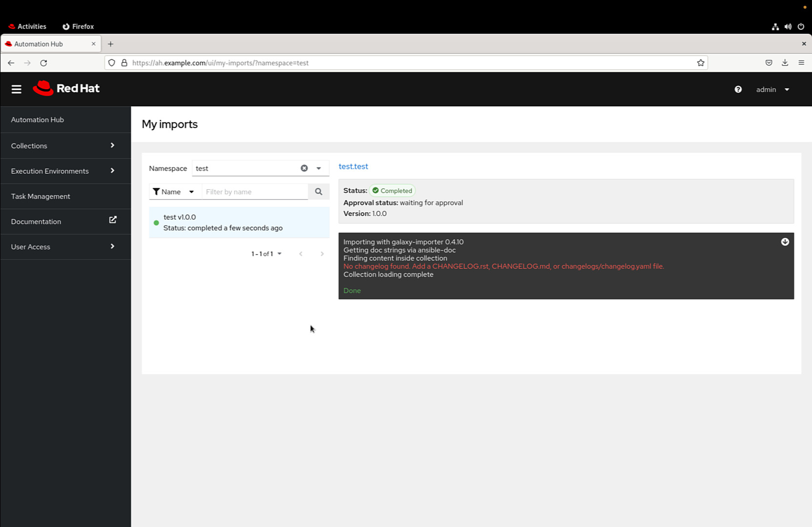Image resolution: width=812 pixels, height=527 pixels.
Task: Open a new browser tab
Action: pyautogui.click(x=111, y=44)
